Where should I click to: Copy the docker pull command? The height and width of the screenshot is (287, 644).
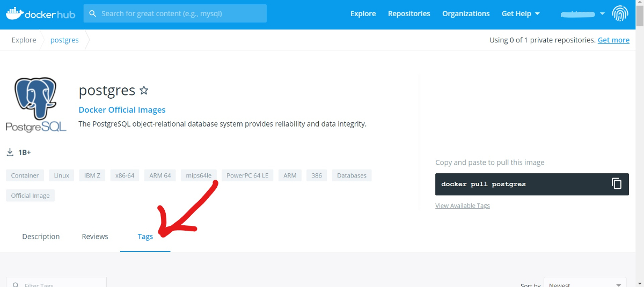point(617,183)
